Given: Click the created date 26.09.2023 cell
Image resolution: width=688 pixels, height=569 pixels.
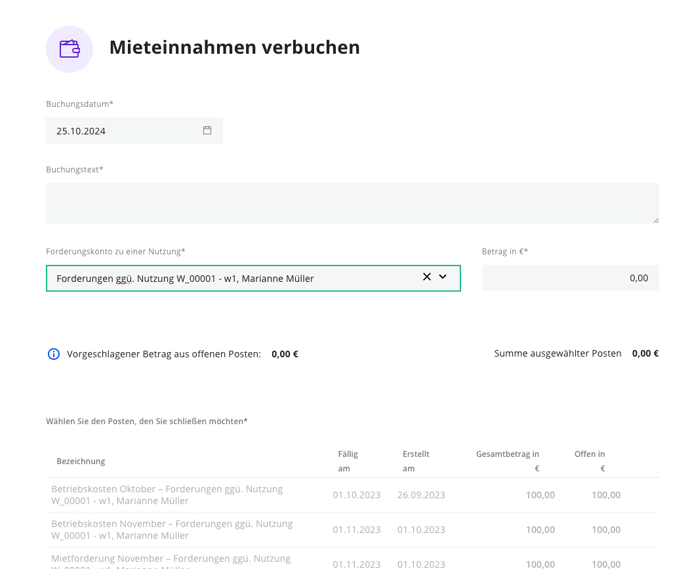Looking at the screenshot, I should coord(421,495).
